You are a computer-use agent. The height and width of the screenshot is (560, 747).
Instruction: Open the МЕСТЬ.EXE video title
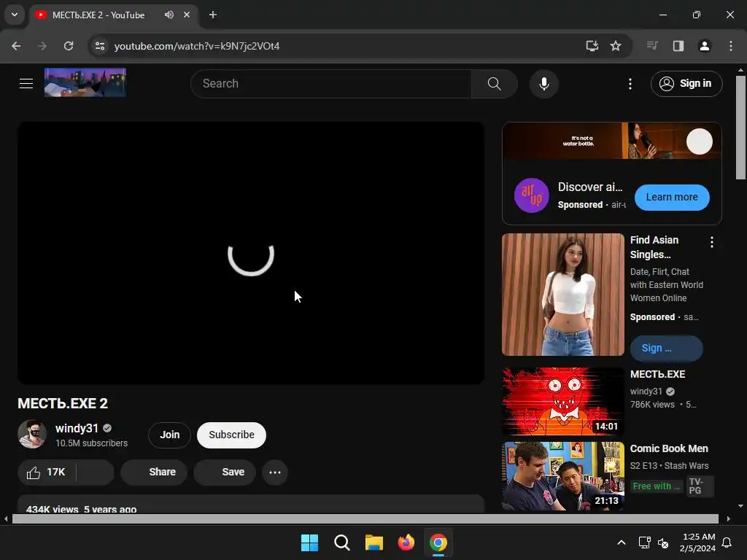657,374
